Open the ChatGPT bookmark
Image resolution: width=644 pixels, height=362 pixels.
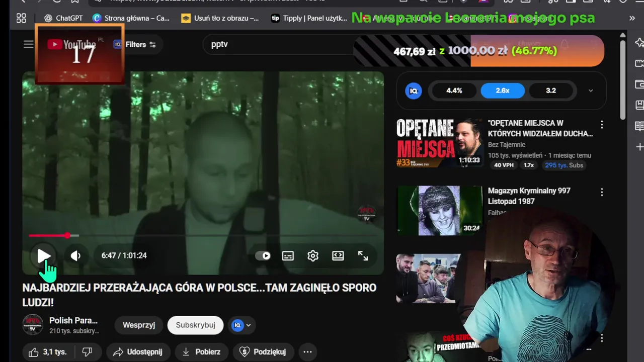pos(63,18)
